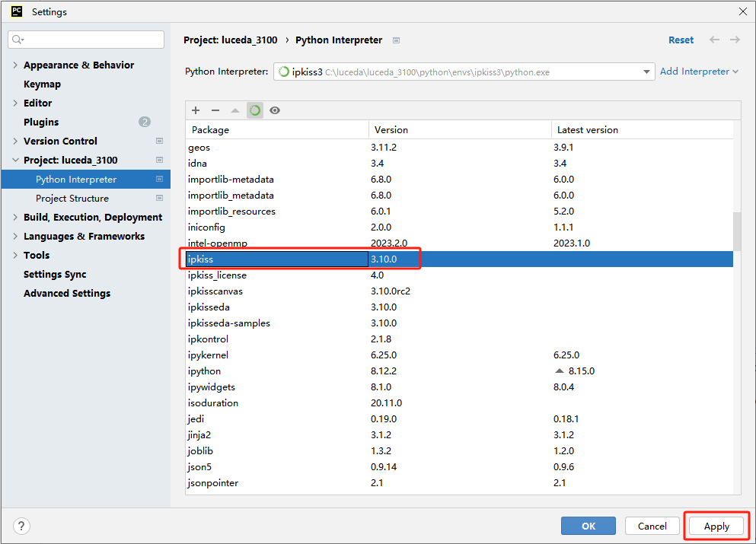Select the ipkiss package row

(460, 259)
